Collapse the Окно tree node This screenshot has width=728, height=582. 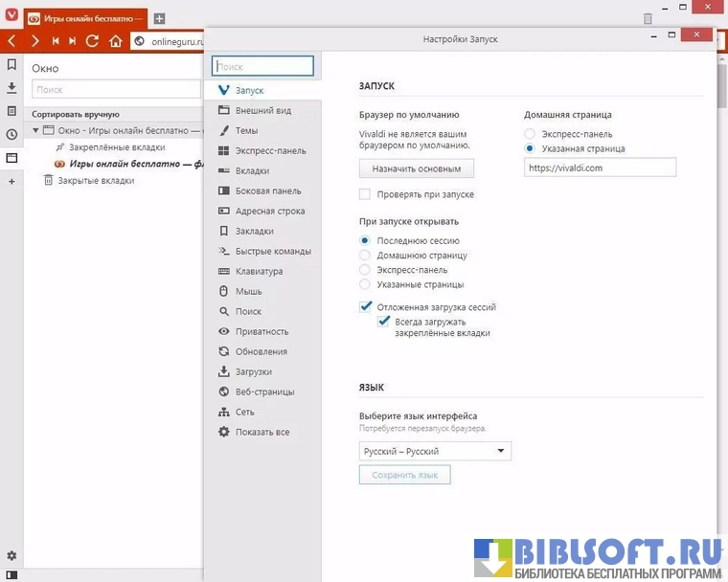tap(36, 130)
